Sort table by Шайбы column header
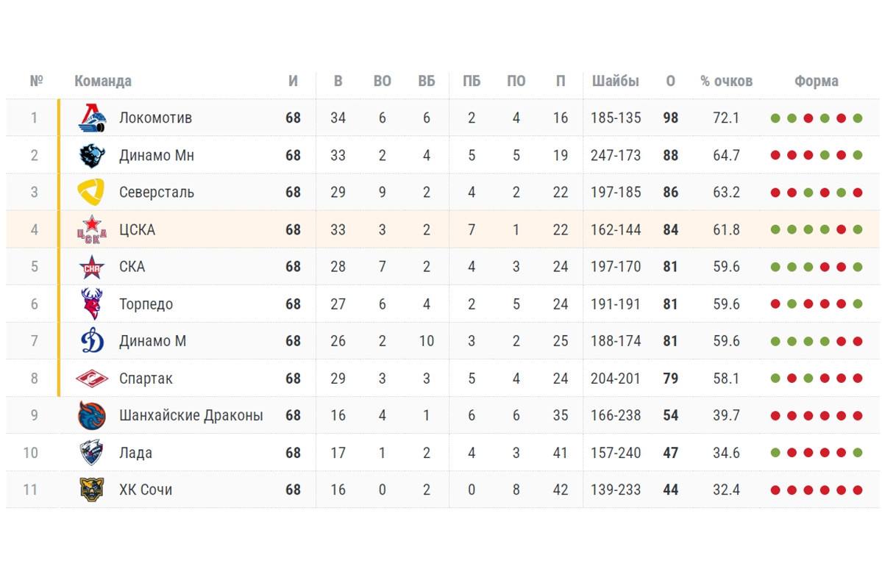This screenshot has height=588, width=882. (615, 82)
